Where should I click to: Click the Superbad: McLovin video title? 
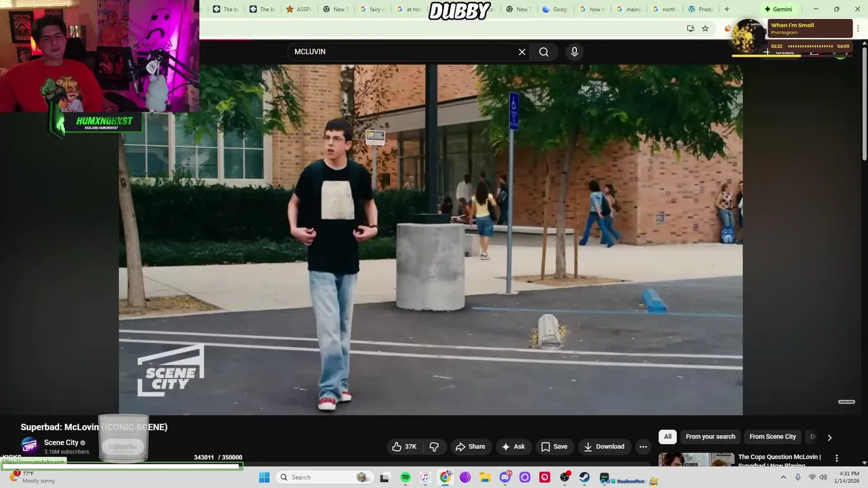click(94, 427)
